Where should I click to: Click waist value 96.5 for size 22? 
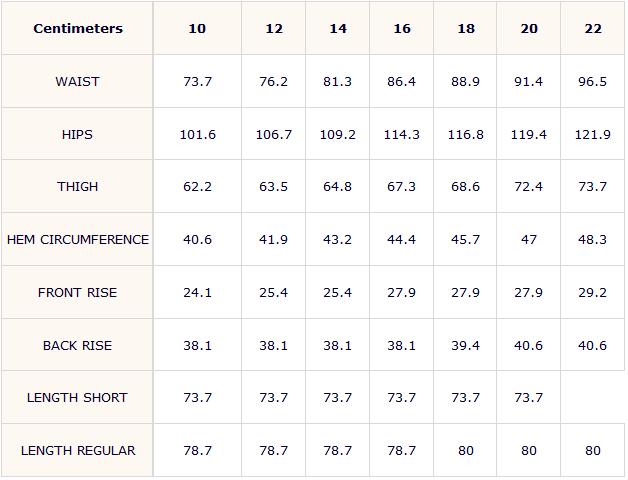593,81
